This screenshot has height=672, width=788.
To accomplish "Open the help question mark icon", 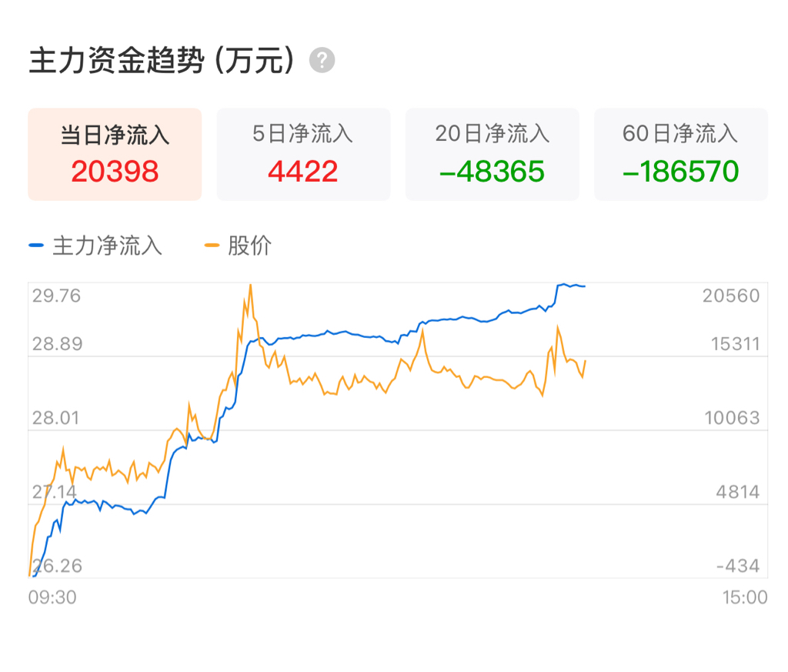I will coord(322,60).
